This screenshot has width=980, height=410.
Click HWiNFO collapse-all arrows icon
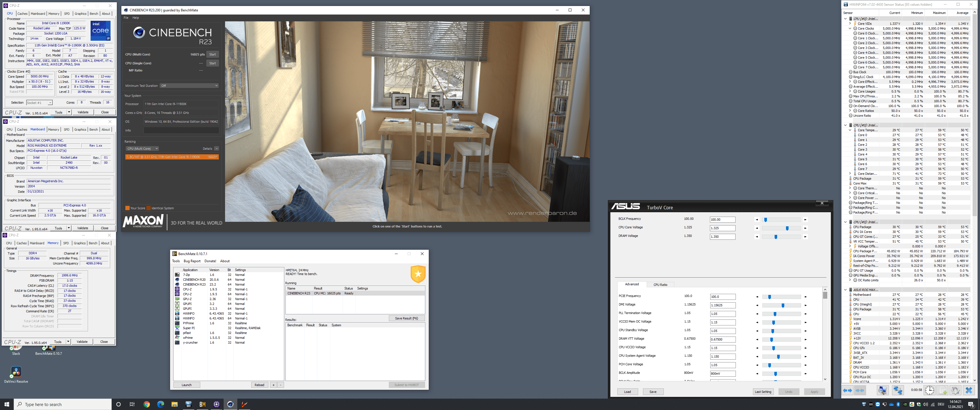(x=860, y=390)
